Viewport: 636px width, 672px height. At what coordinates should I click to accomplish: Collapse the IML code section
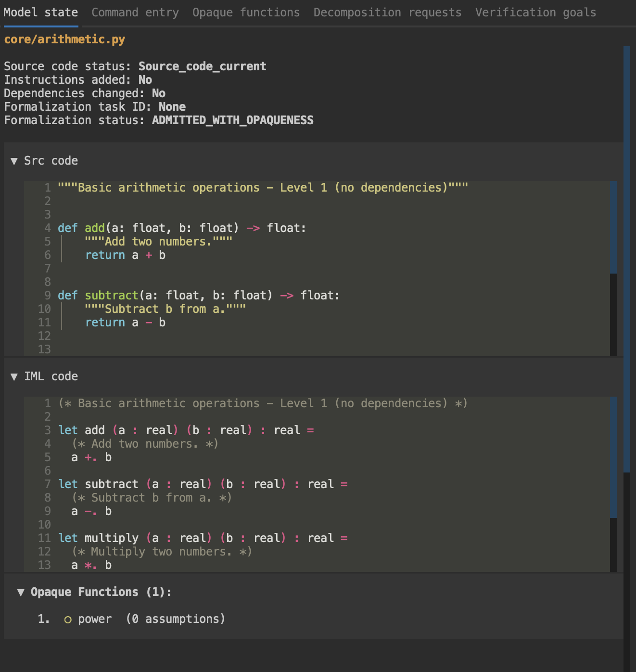(x=14, y=377)
